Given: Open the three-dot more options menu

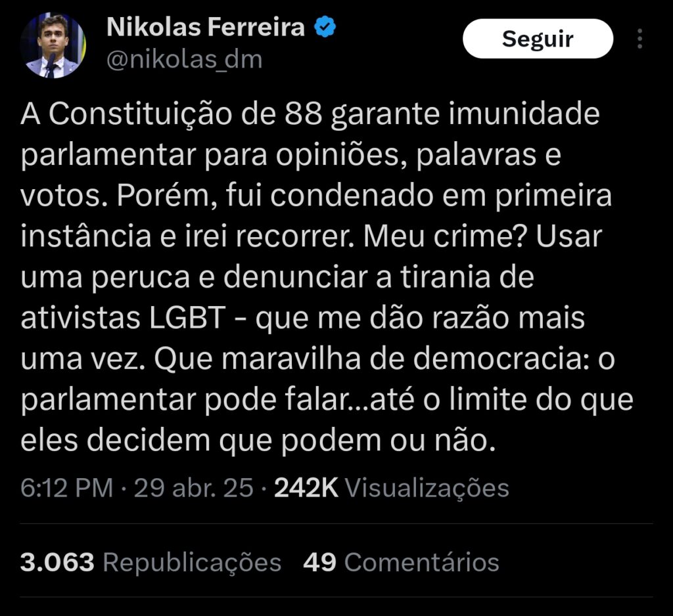Looking at the screenshot, I should (x=639, y=39).
